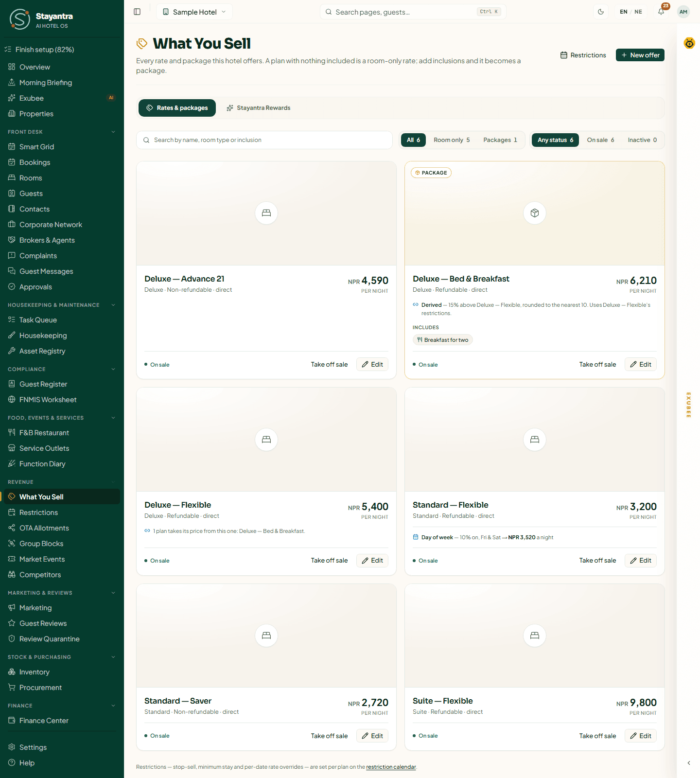Viewport: 700px width, 778px height.
Task: Toggle sidebar collapse icon
Action: (137, 12)
